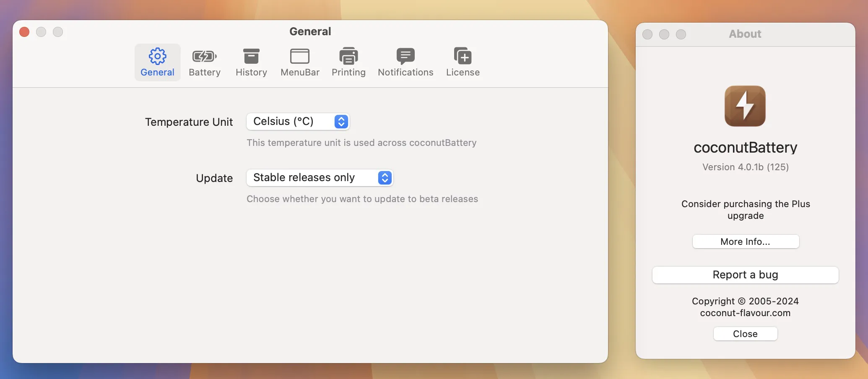
Task: Open the License tab
Action: pos(463,62)
